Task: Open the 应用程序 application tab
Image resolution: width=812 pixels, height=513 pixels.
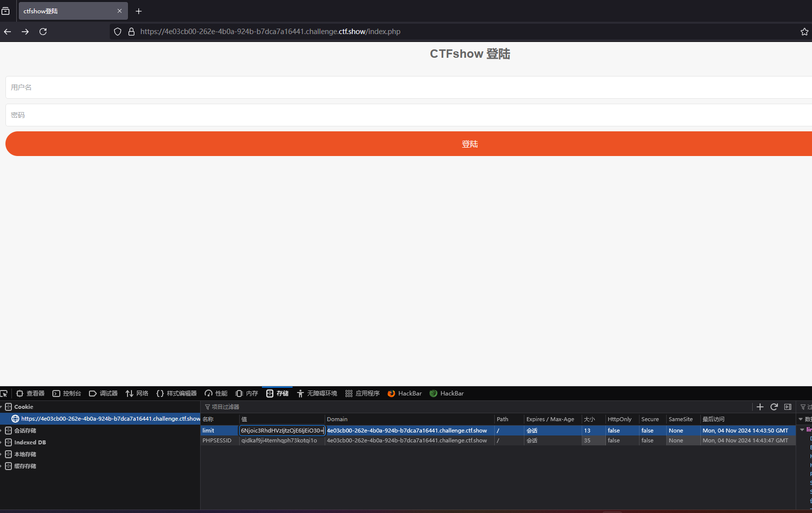Action: coord(362,394)
